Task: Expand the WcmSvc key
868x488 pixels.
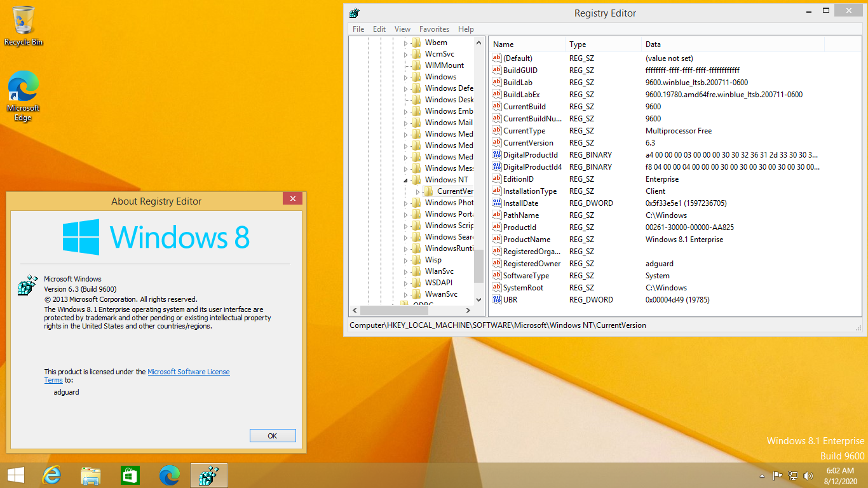Action: click(405, 54)
